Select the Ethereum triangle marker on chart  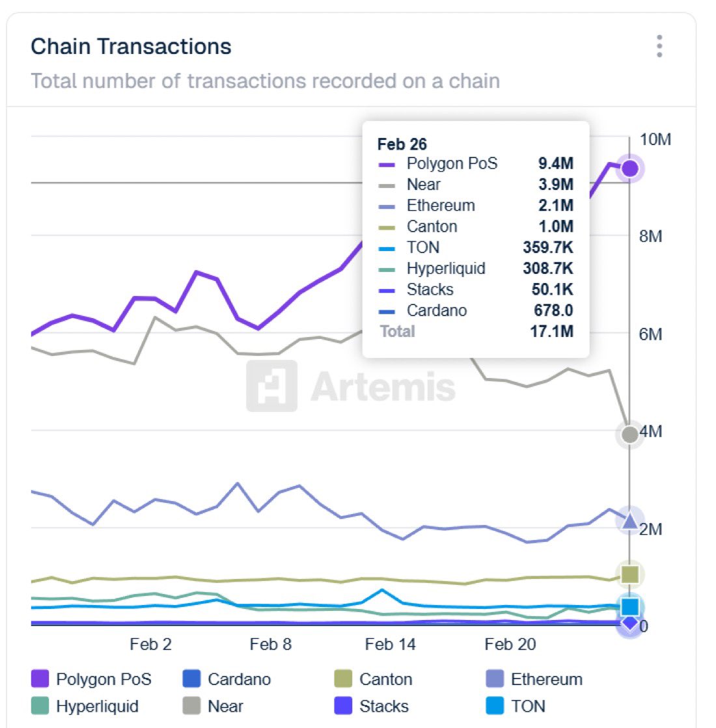(x=629, y=520)
